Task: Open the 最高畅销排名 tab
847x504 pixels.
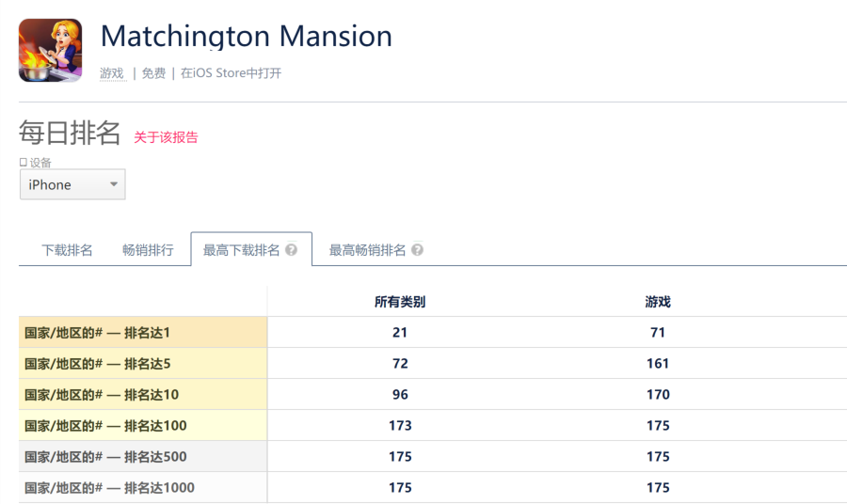Action: (x=367, y=250)
